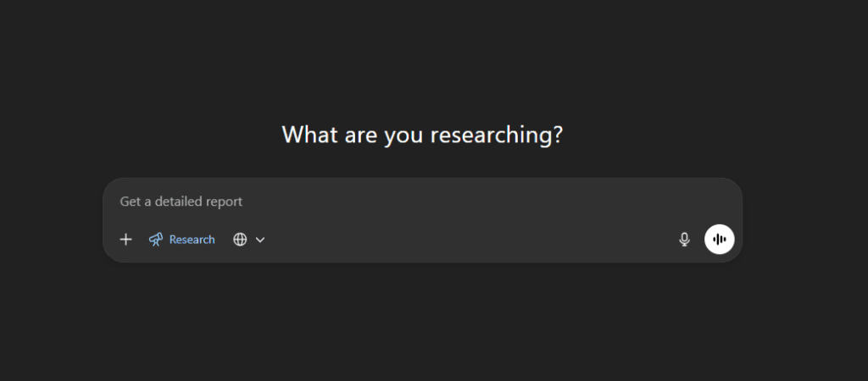Show source options using the down arrow
This screenshot has height=381, width=868.
point(260,240)
